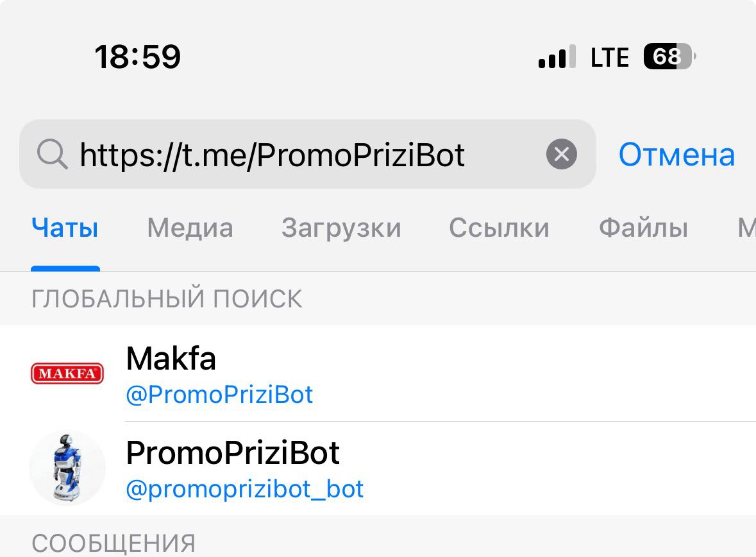Tap the LTE network indicator
Viewport: 756px width, 557px height.
point(609,58)
